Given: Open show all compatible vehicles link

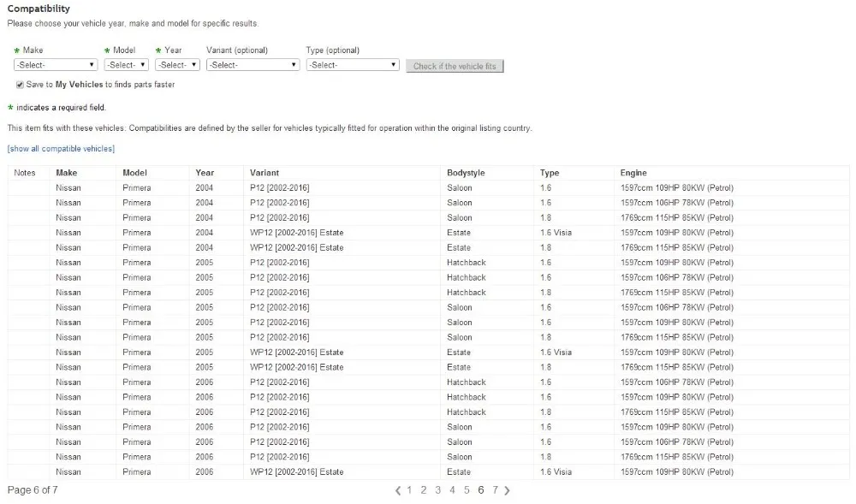Looking at the screenshot, I should (61, 148).
